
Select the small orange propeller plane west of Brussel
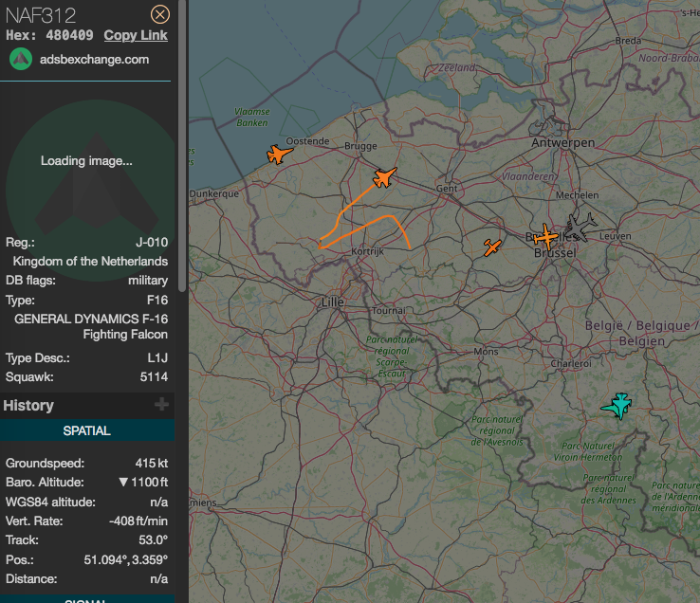point(492,247)
